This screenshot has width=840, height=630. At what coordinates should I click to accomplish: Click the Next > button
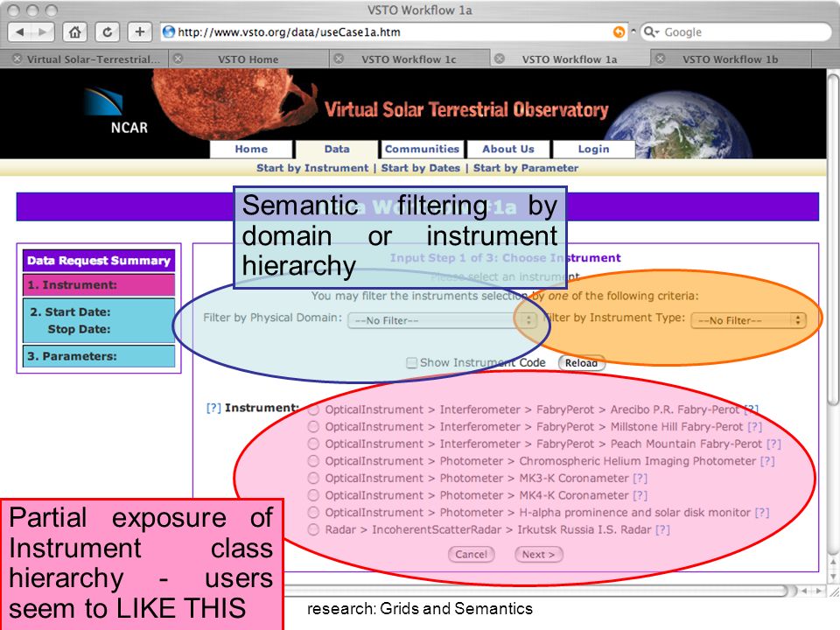click(x=538, y=555)
